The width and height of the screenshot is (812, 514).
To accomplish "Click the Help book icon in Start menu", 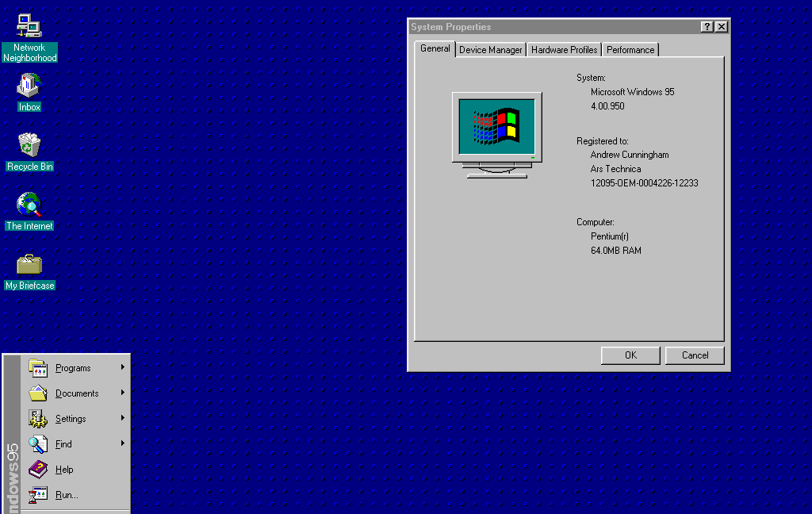I will coord(38,470).
